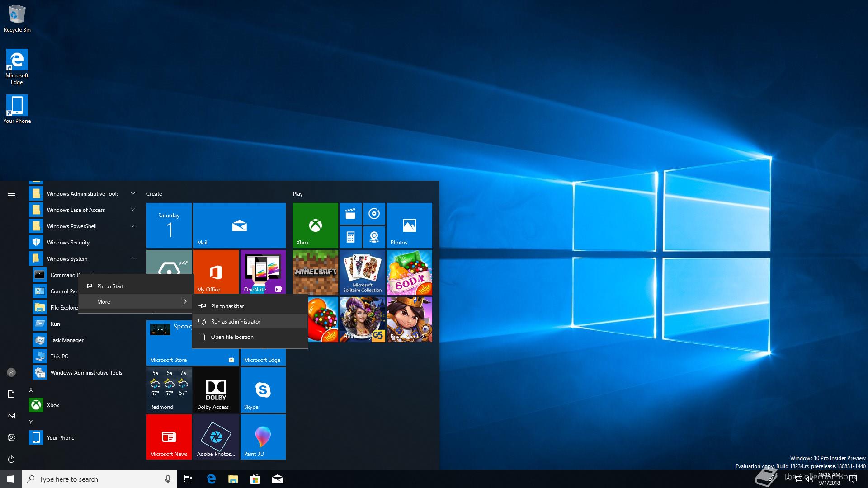868x488 pixels.
Task: Open the Microsoft Edge start tile
Action: coord(263,357)
